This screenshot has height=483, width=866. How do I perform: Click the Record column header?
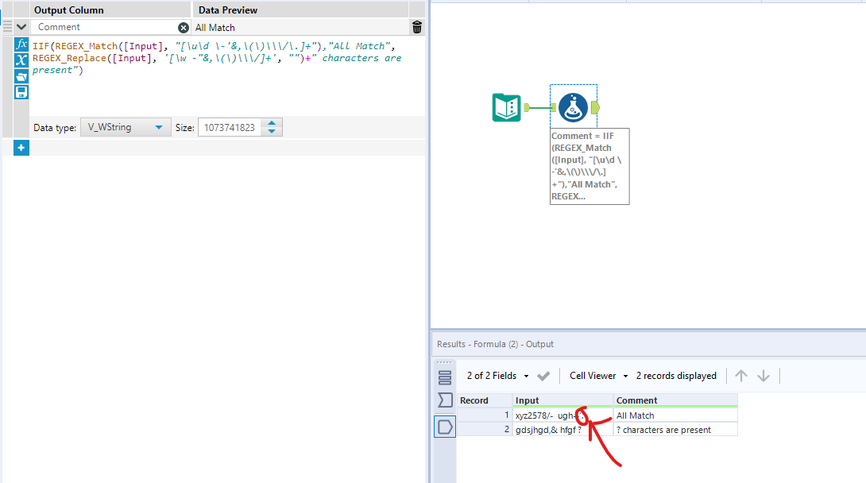pyautogui.click(x=485, y=400)
